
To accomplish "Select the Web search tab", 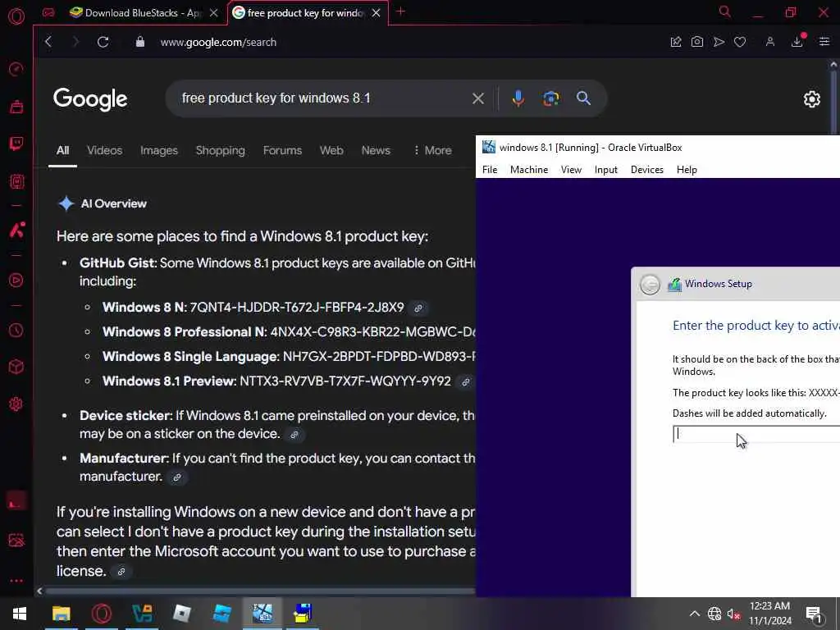I will coord(331,151).
